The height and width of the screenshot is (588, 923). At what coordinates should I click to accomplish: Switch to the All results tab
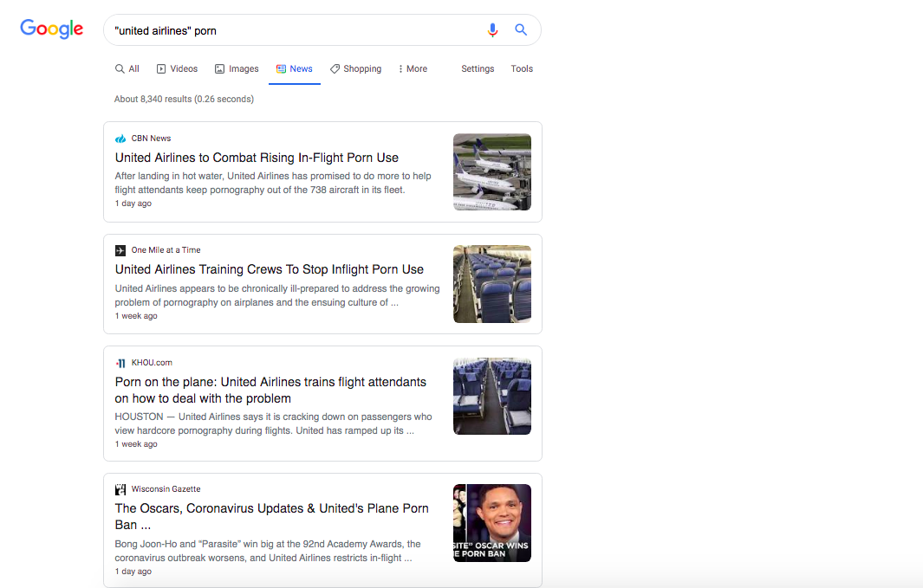(x=127, y=68)
